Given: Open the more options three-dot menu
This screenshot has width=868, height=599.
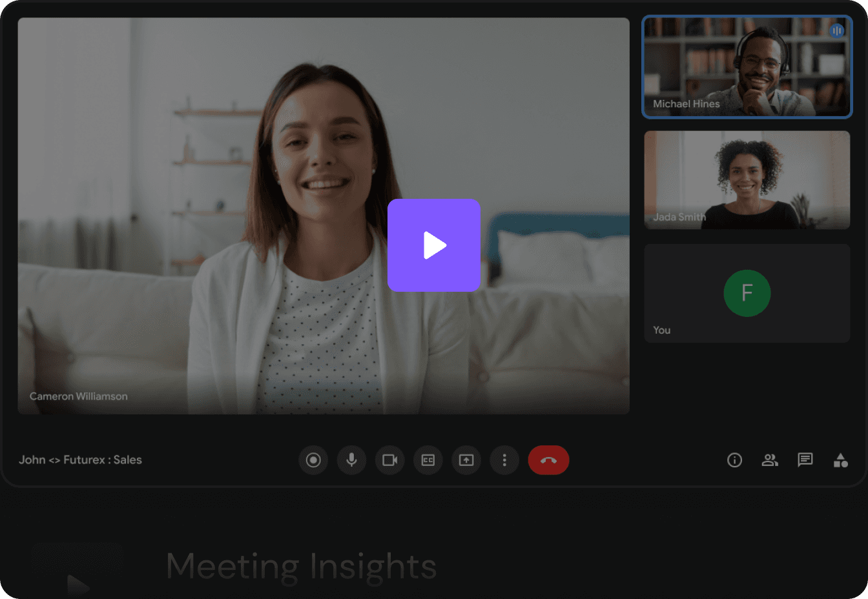Looking at the screenshot, I should click(x=504, y=460).
